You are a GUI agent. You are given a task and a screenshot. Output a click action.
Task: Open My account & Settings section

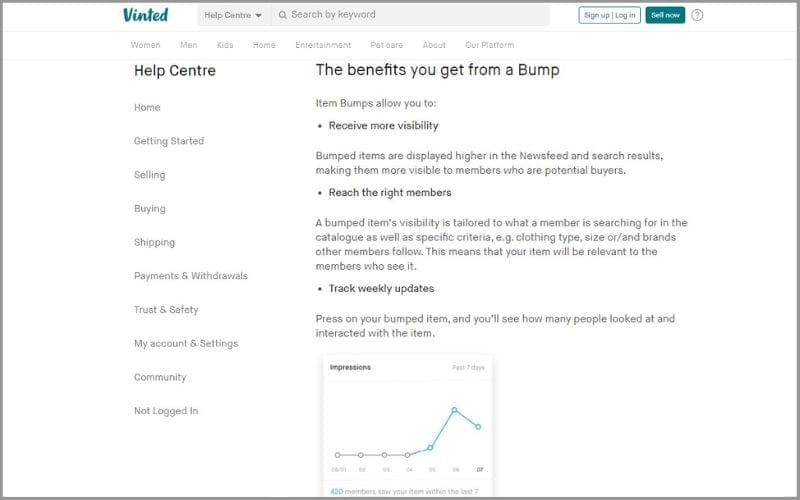pyautogui.click(x=186, y=343)
